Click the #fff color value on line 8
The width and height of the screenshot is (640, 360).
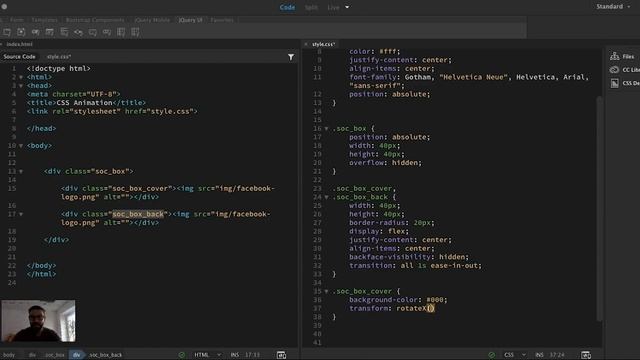[x=389, y=51]
